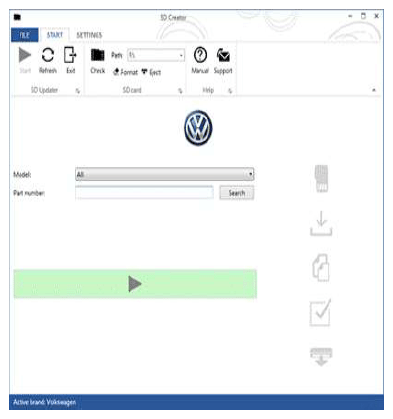
Task: Click the SD card step icon
Action: tap(321, 178)
